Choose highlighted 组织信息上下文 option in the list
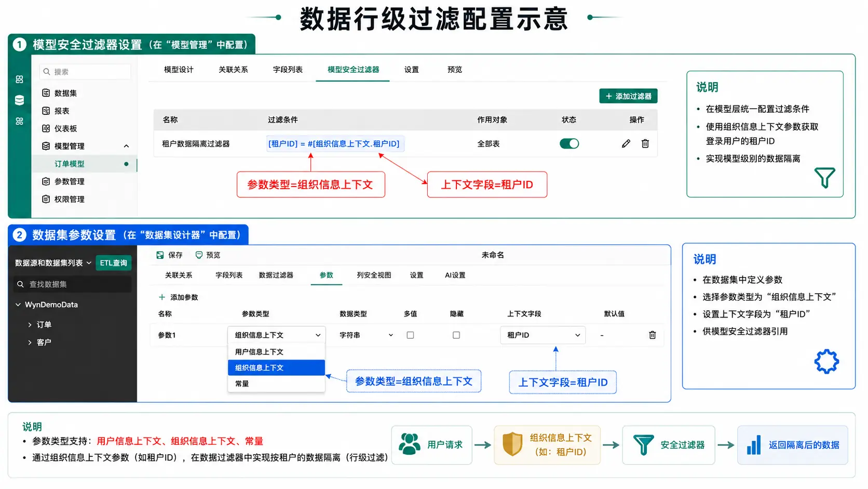868x489 pixels. pyautogui.click(x=276, y=368)
